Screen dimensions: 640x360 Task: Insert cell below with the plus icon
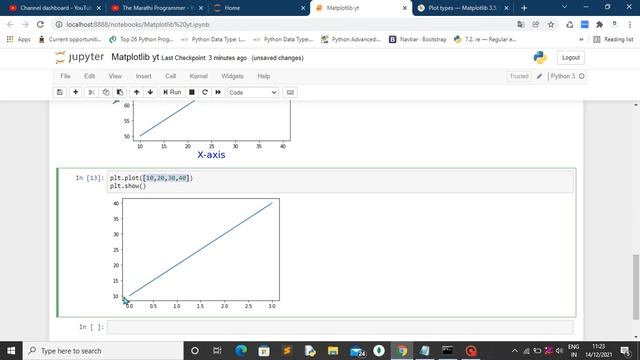76,92
